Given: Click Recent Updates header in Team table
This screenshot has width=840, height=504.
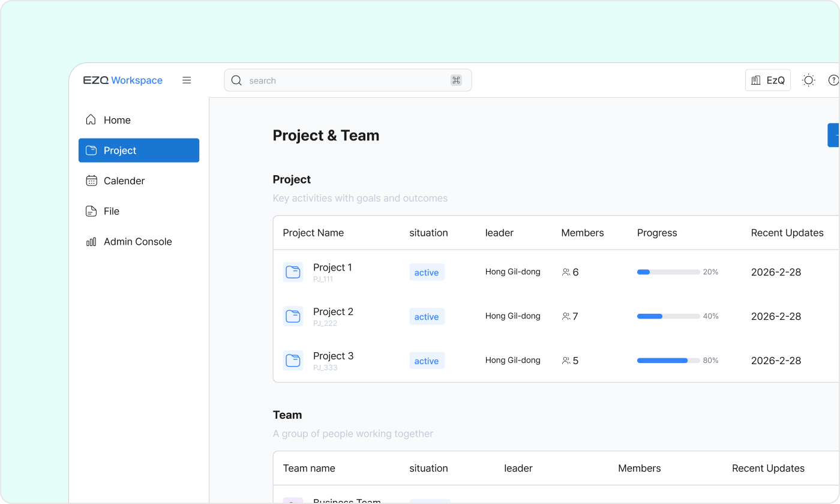Looking at the screenshot, I should 768,468.
